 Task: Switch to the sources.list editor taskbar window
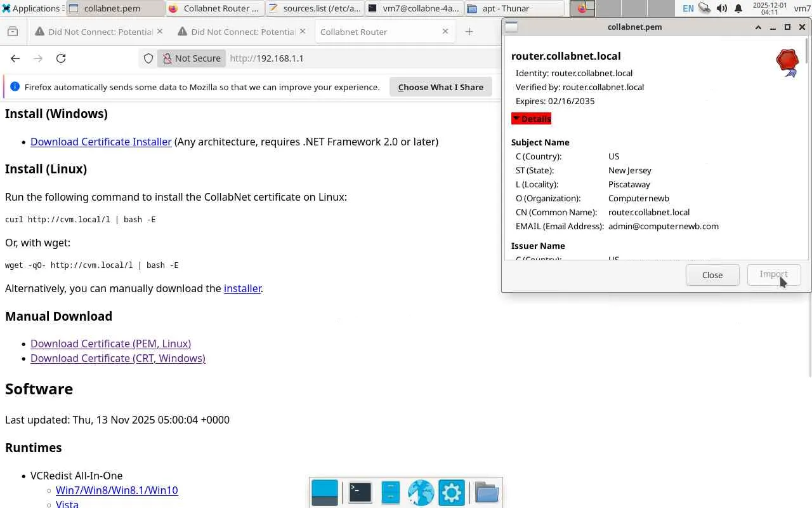(314, 8)
